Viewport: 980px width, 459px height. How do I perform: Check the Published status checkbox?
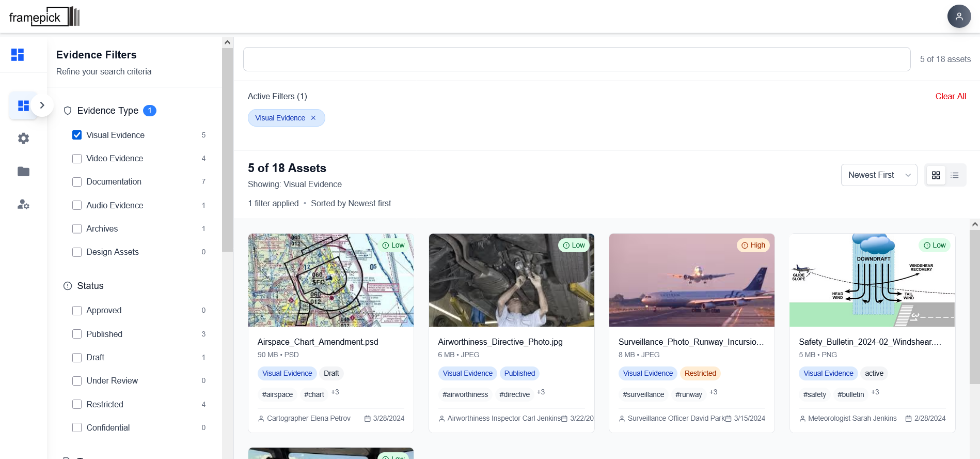[77, 334]
